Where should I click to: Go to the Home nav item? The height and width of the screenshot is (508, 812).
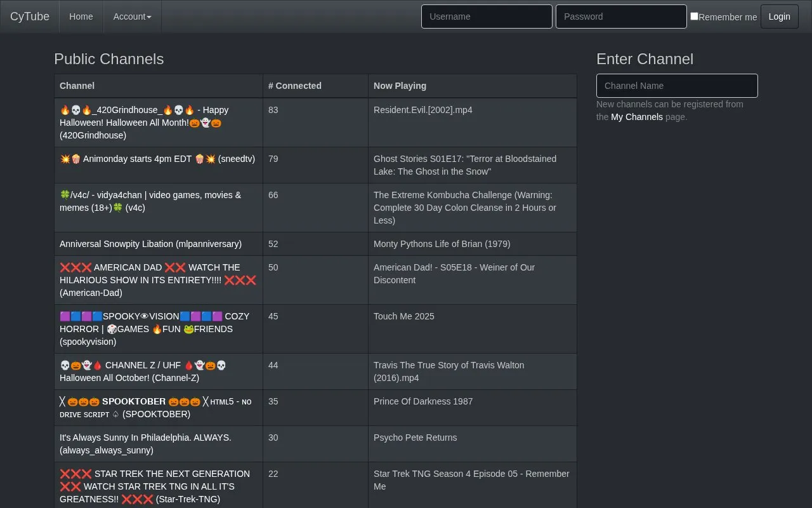pos(81,17)
